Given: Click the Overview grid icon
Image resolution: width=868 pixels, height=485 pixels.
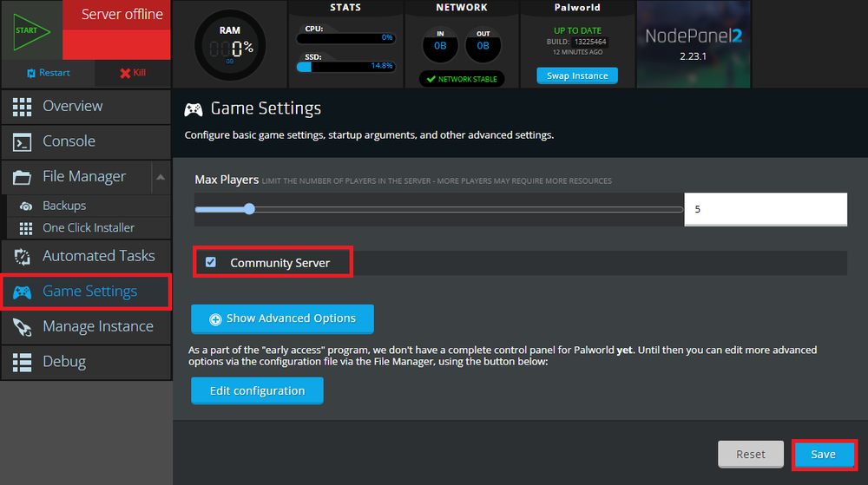Looking at the screenshot, I should pos(23,107).
